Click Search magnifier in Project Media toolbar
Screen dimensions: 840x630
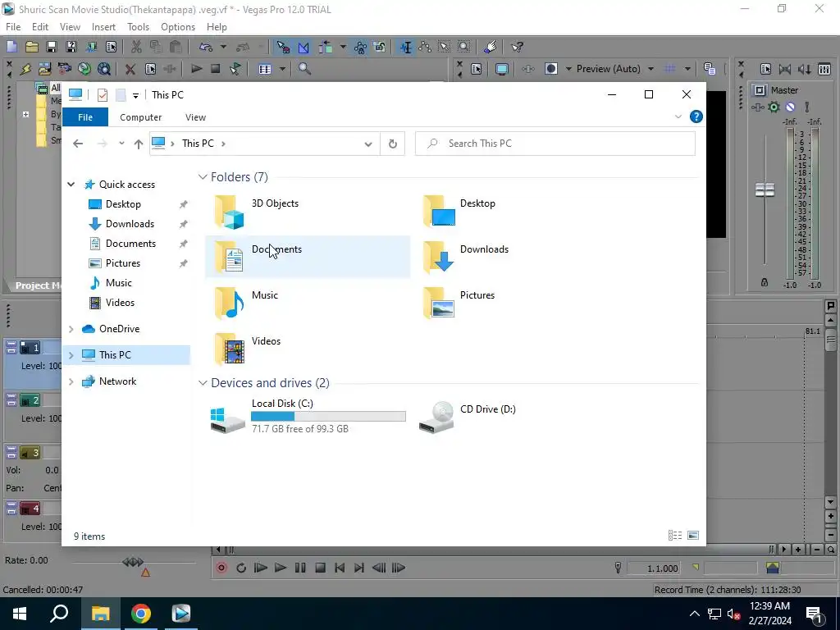(304, 69)
